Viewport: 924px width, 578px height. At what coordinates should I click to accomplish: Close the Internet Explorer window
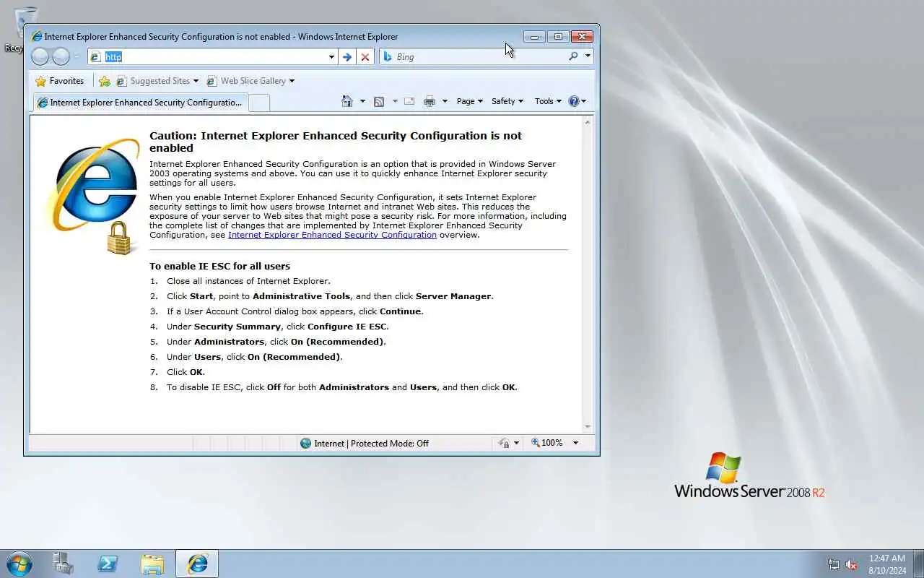(x=582, y=36)
